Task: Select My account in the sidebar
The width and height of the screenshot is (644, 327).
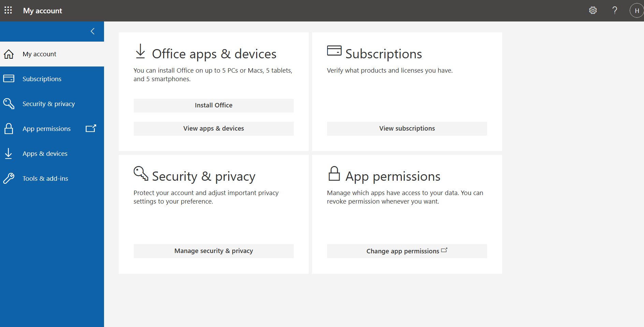Action: pyautogui.click(x=52, y=54)
